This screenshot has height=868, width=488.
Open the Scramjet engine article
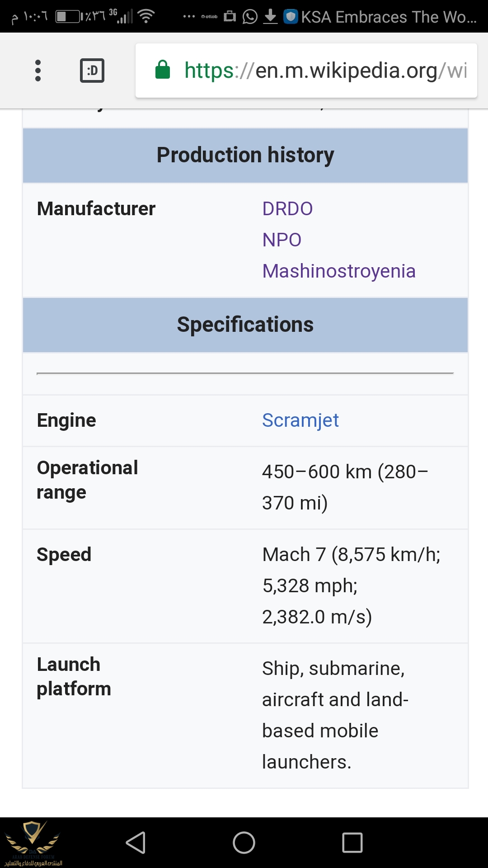[300, 420]
